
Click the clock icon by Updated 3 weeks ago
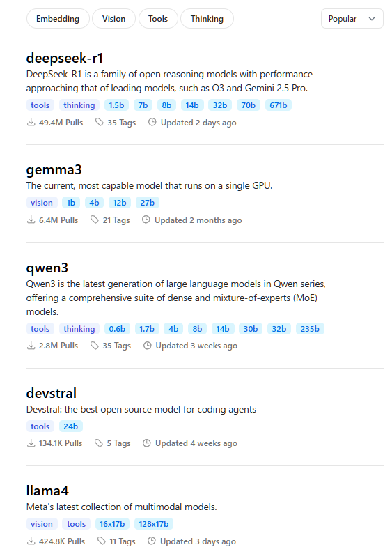pyautogui.click(x=148, y=346)
